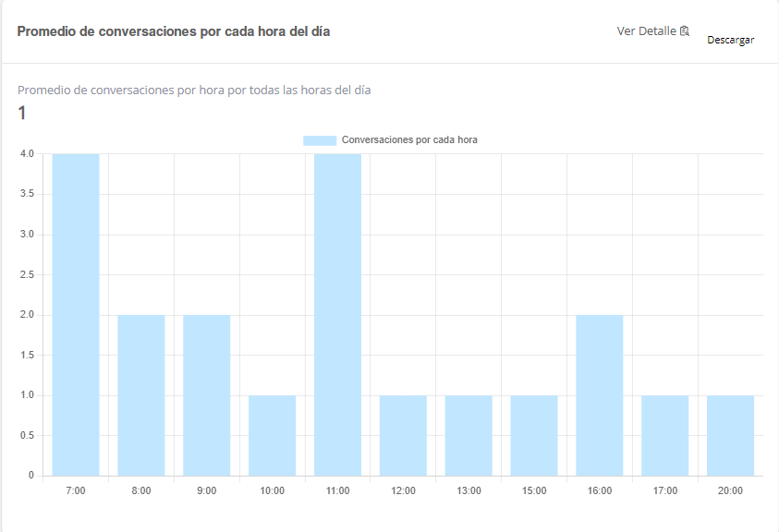Click the 16:00 bar
Image resolution: width=779 pixels, height=532 pixels.
point(600,395)
